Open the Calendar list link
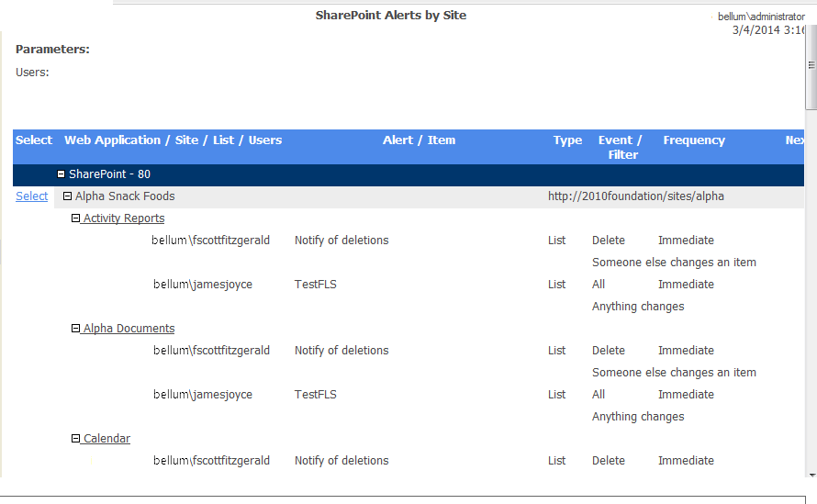The height and width of the screenshot is (504, 817). 106,439
